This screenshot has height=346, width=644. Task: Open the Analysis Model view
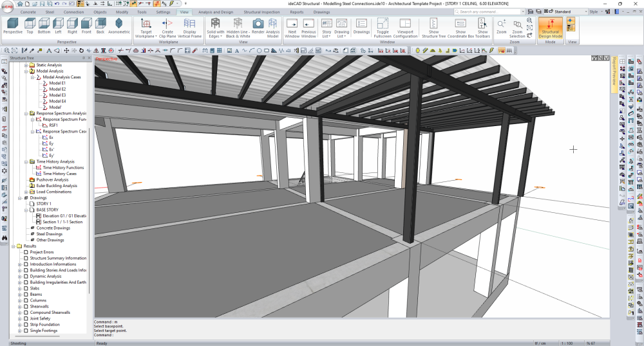[273, 26]
